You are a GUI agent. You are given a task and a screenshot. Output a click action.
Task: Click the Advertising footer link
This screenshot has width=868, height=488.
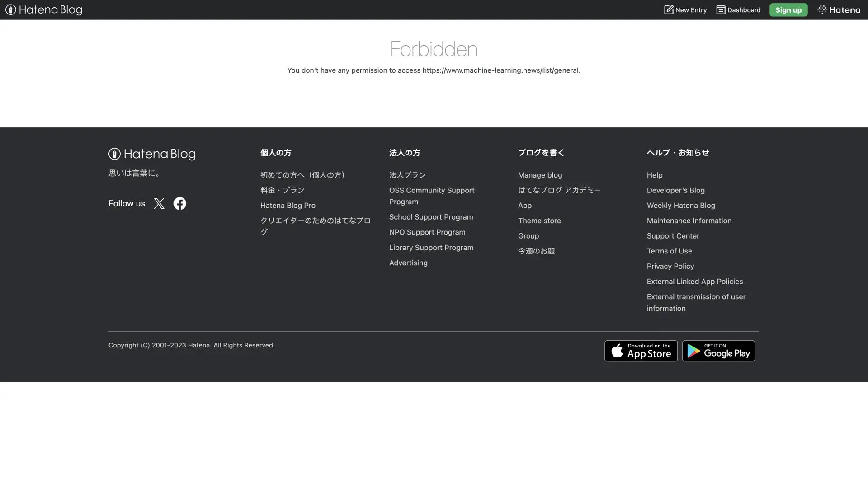[x=408, y=263]
